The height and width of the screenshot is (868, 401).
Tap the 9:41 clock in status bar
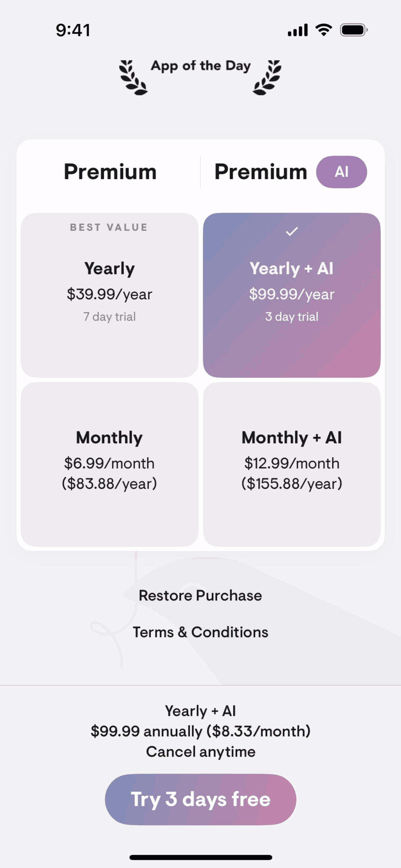point(73,30)
